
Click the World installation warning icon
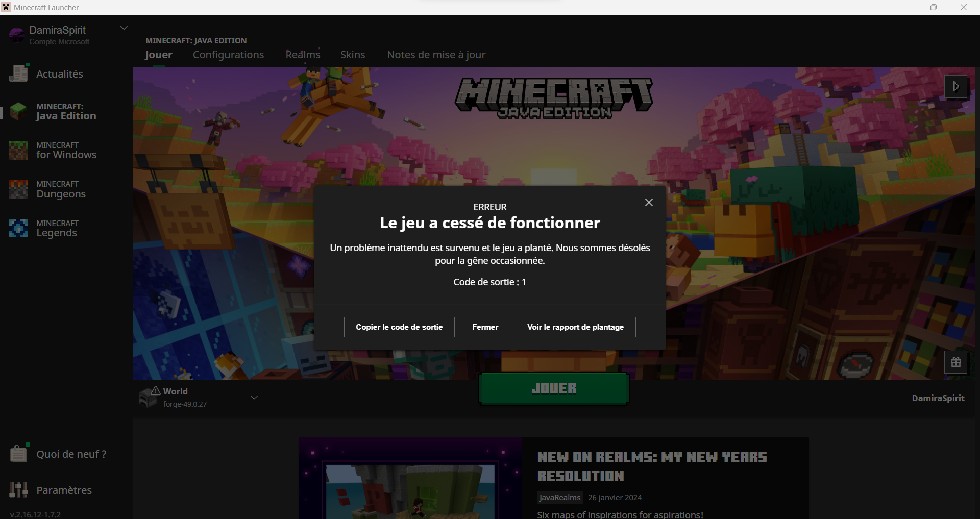pyautogui.click(x=156, y=390)
